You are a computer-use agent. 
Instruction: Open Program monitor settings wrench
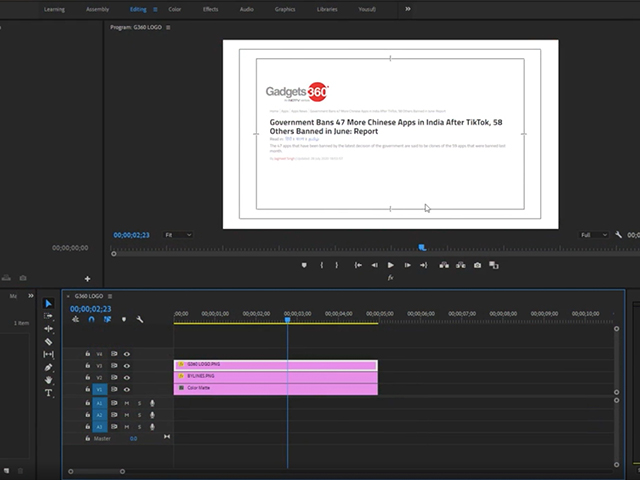point(618,235)
